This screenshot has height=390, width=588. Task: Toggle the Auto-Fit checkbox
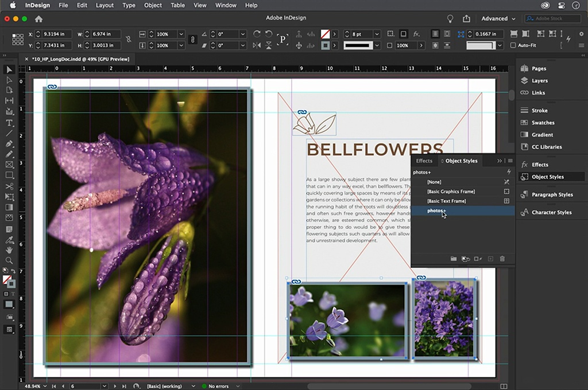point(513,45)
